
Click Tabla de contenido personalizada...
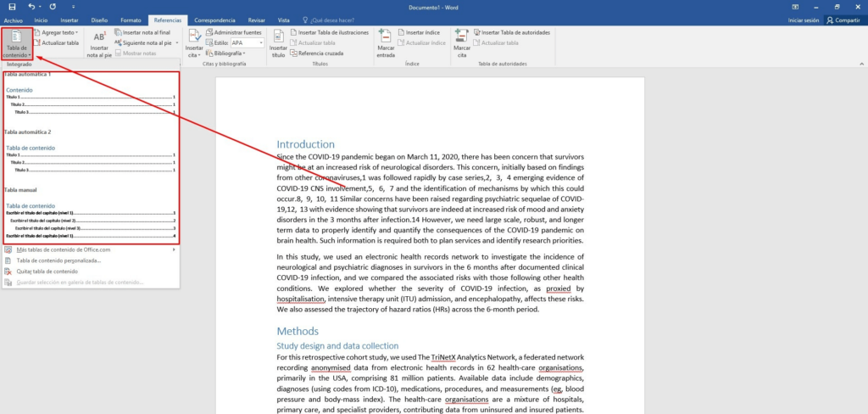(91, 260)
